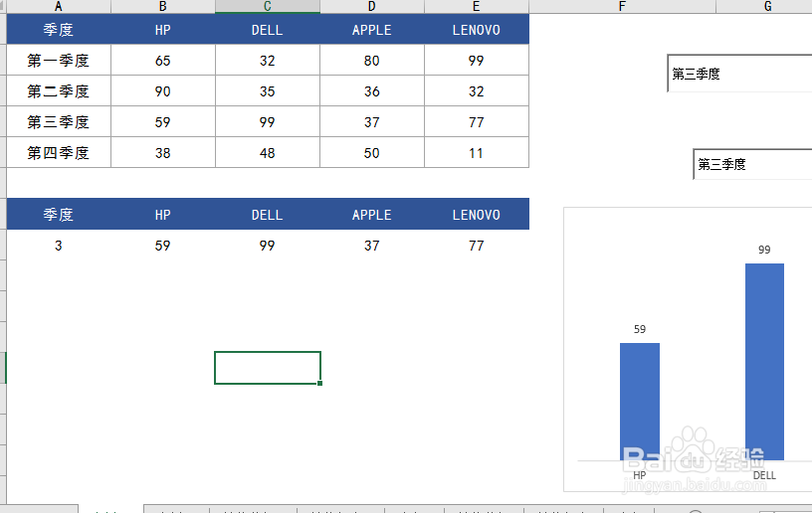Click the 季度 header above 第一季度
This screenshot has height=513, width=812.
click(x=59, y=30)
